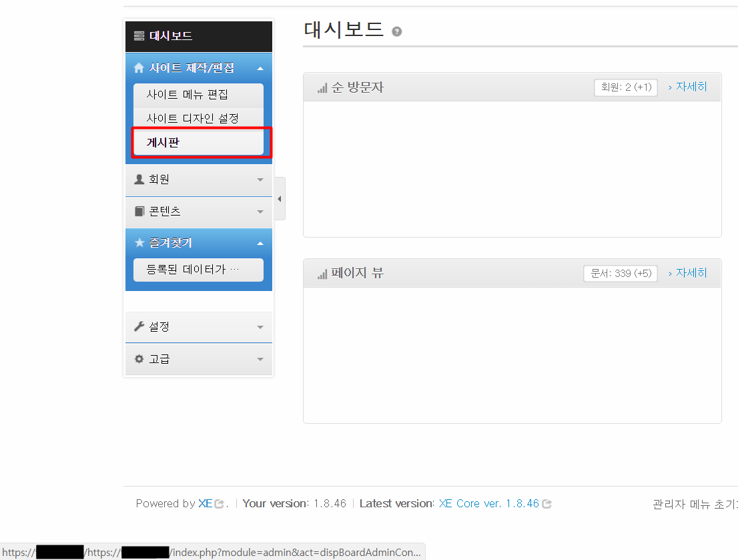Expand the 고급 menu arrow
The image size is (738, 560).
(260, 359)
